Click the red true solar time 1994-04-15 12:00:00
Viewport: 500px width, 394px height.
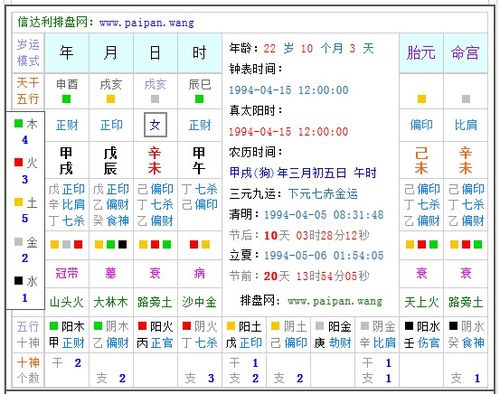tap(289, 131)
